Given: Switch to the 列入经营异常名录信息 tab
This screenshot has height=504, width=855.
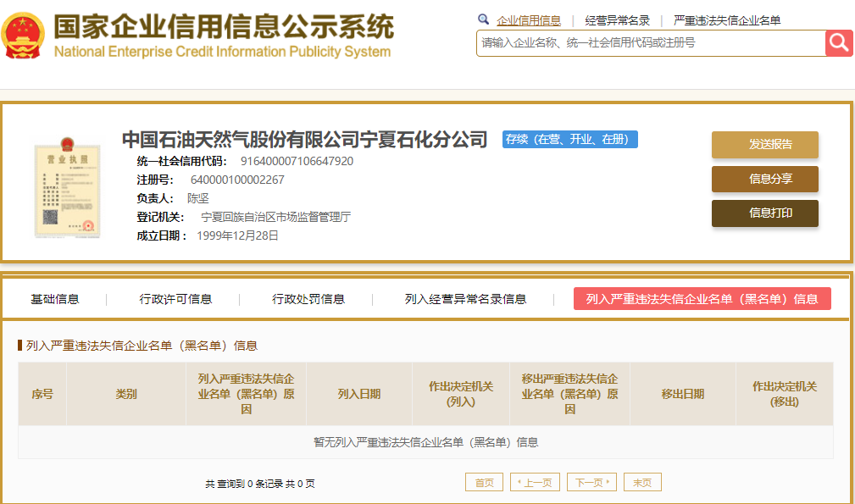Looking at the screenshot, I should [465, 299].
